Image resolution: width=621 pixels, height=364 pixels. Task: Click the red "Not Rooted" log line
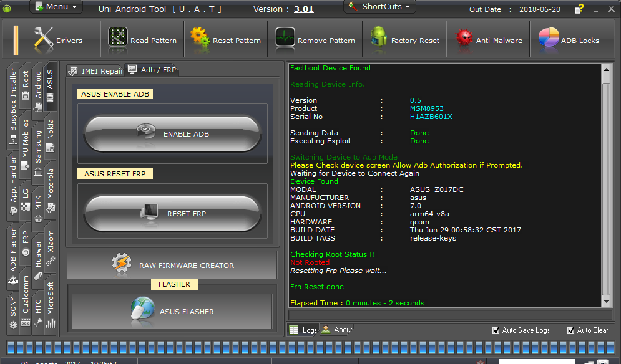(x=310, y=262)
